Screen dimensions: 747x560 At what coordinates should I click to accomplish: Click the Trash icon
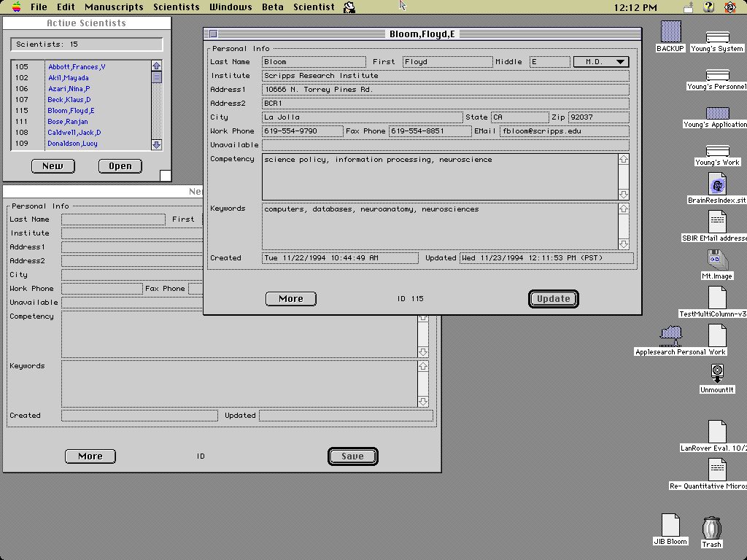712,528
